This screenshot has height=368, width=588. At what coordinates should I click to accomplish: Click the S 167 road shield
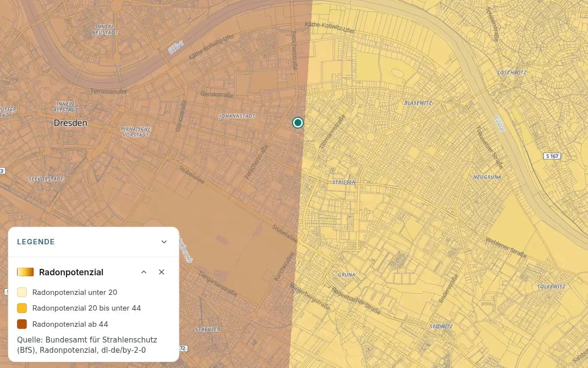point(552,156)
